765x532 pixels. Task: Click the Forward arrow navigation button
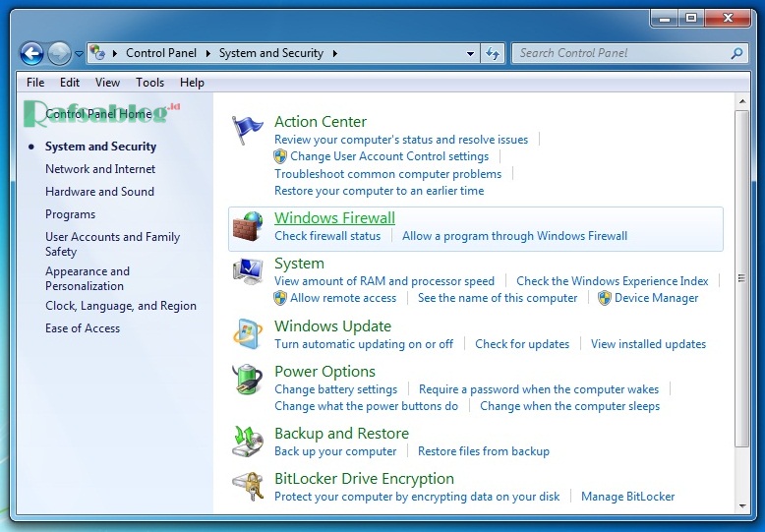[x=59, y=53]
